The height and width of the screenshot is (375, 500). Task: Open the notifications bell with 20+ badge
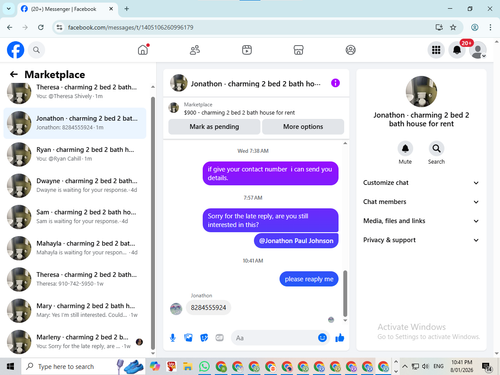457,50
